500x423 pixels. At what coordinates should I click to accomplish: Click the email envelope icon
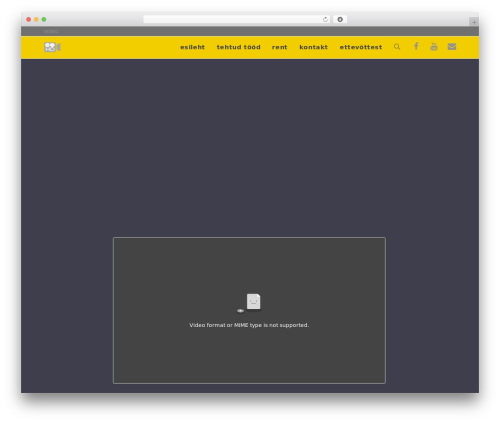click(x=452, y=47)
